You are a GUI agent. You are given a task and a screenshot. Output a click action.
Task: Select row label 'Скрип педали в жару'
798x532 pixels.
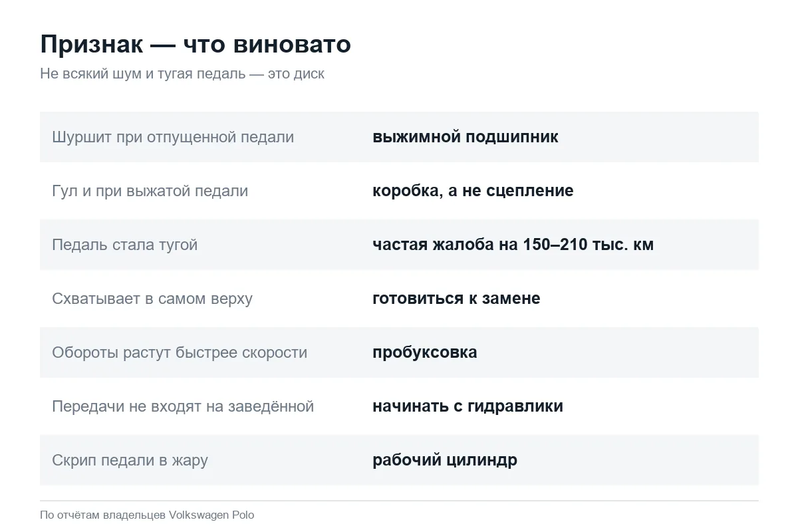(x=130, y=460)
